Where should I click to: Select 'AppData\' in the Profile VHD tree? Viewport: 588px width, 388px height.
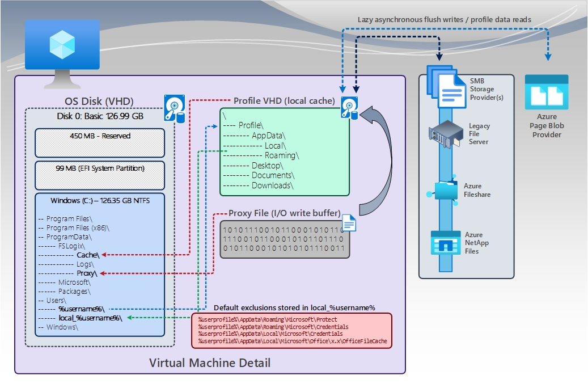tap(254, 136)
